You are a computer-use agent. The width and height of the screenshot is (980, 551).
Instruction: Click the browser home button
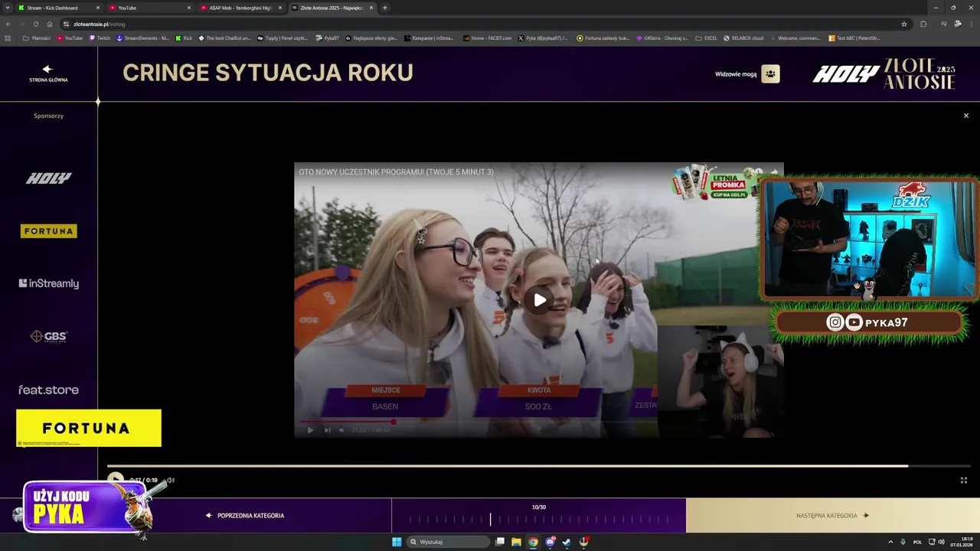pyautogui.click(x=50, y=24)
